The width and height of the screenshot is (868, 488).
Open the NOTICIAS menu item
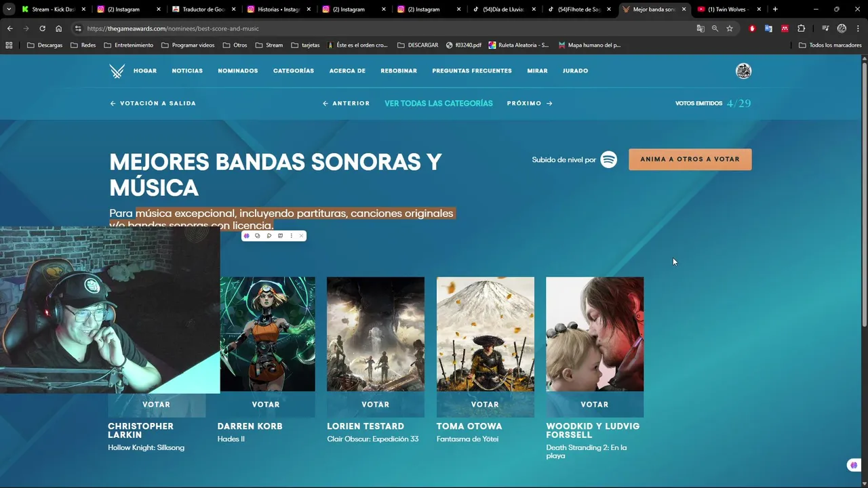click(x=187, y=71)
